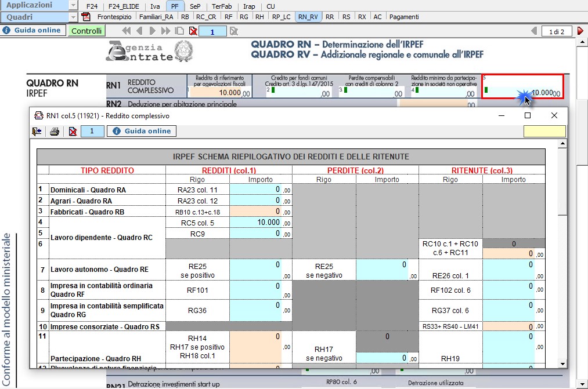Screen dimensions: 588x389
Task: Click the 'RITENUTE (col.3)' column header
Action: coord(482,170)
